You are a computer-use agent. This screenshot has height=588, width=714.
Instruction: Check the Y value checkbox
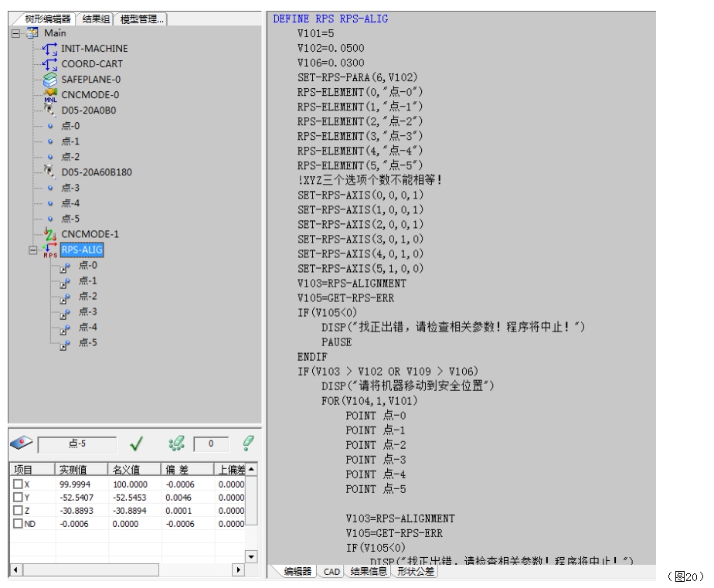18,498
